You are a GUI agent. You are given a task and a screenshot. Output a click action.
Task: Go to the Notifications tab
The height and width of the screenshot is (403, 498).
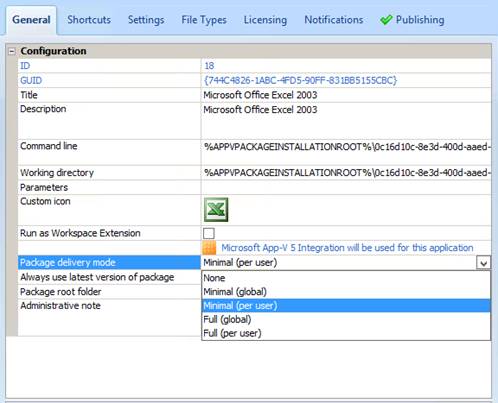click(334, 20)
